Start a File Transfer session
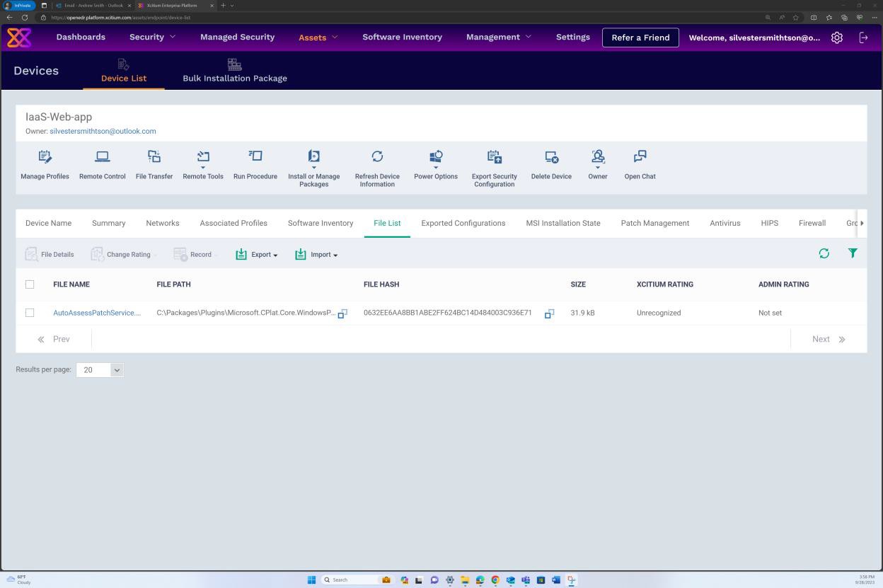Screen dimensions: 883x588 (154, 164)
